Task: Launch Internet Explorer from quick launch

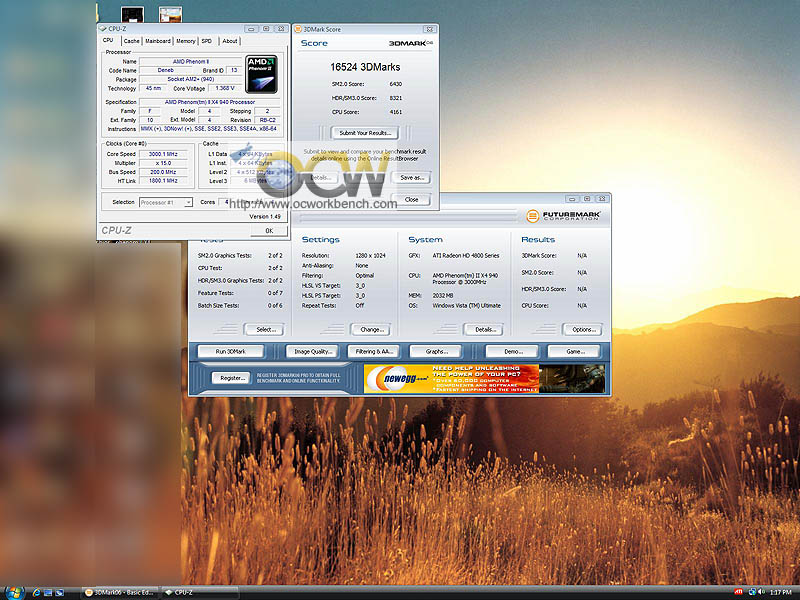Action: pos(36,592)
